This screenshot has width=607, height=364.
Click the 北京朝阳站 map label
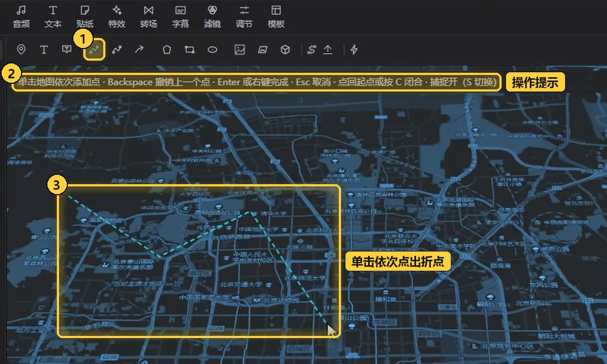coord(533,304)
